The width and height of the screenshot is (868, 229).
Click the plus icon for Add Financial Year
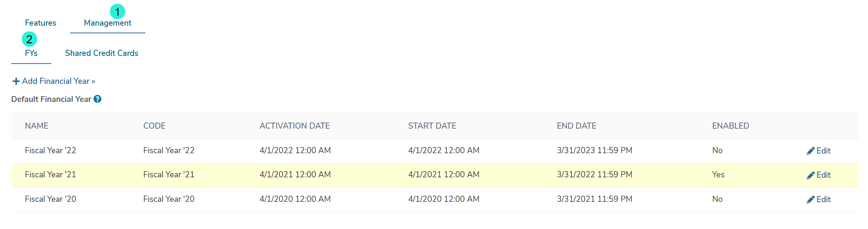tap(16, 81)
